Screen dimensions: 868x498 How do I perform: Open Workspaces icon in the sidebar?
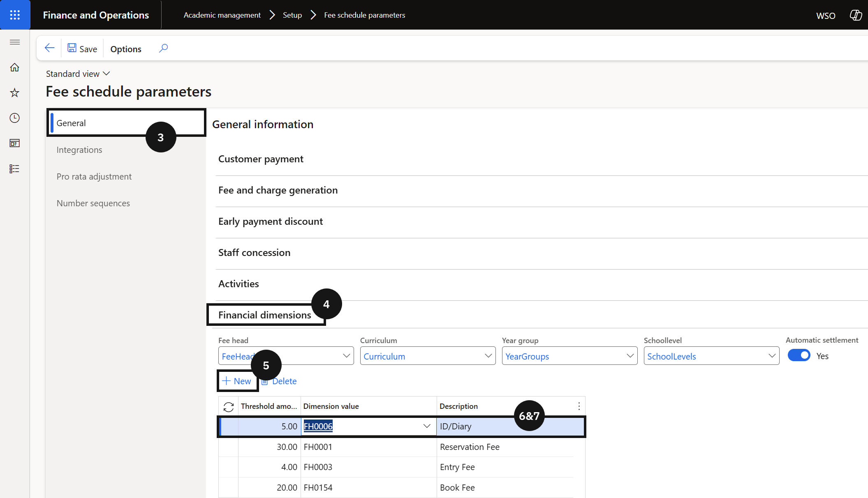coord(15,143)
